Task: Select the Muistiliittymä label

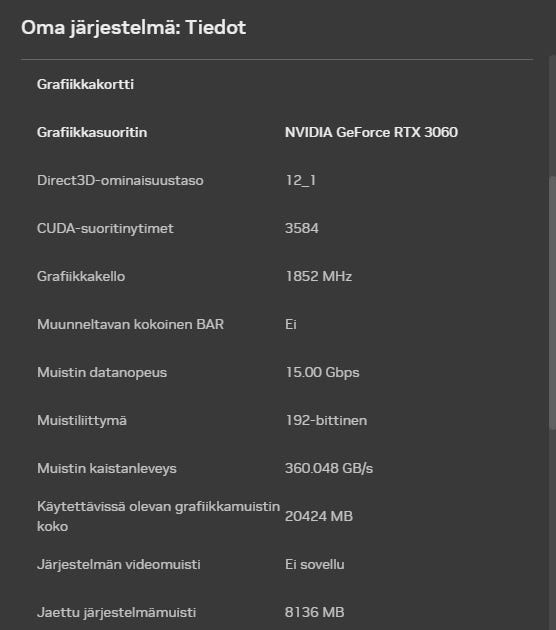Action: coord(82,420)
